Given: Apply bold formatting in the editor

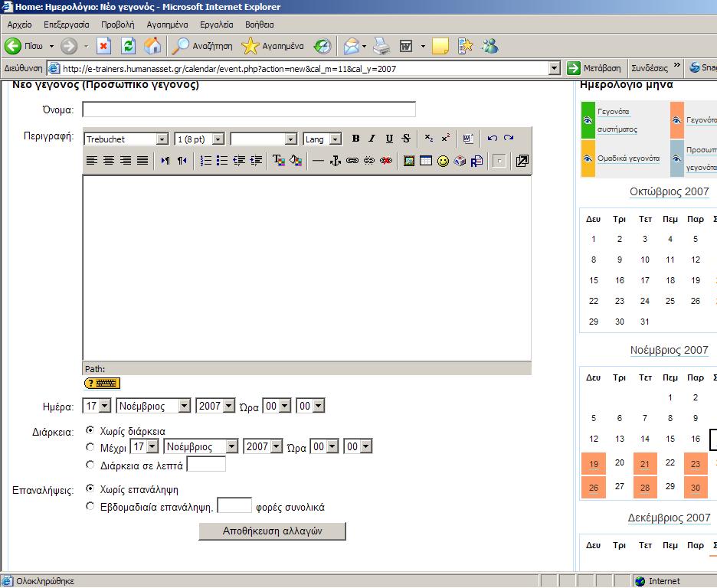Looking at the screenshot, I should 355,139.
